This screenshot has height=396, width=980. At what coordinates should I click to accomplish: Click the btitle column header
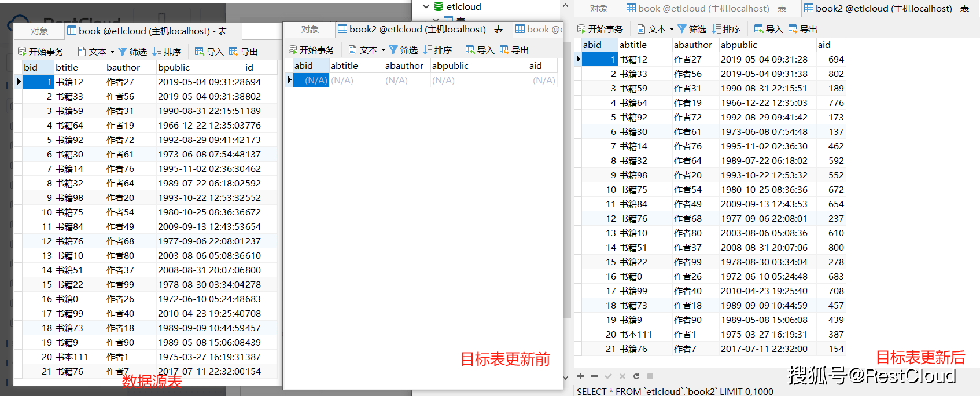pos(79,67)
